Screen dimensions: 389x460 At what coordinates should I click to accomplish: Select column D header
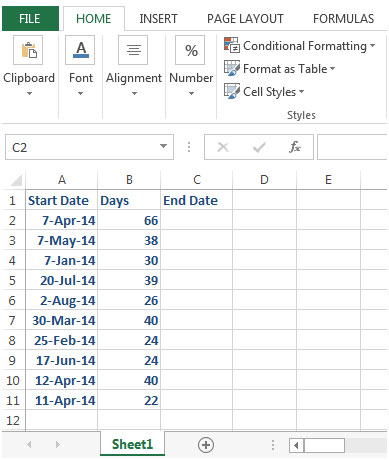click(x=264, y=180)
